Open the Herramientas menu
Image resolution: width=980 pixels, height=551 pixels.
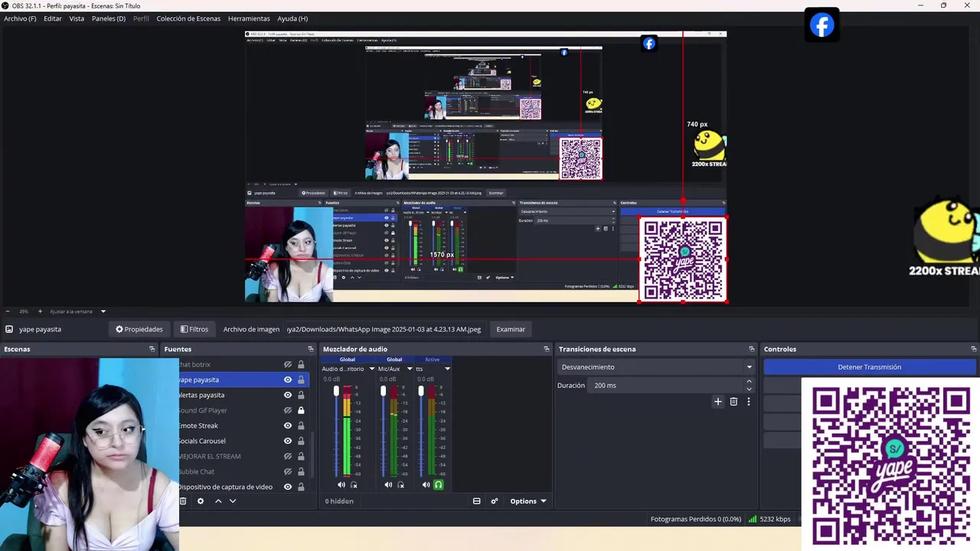(x=249, y=18)
